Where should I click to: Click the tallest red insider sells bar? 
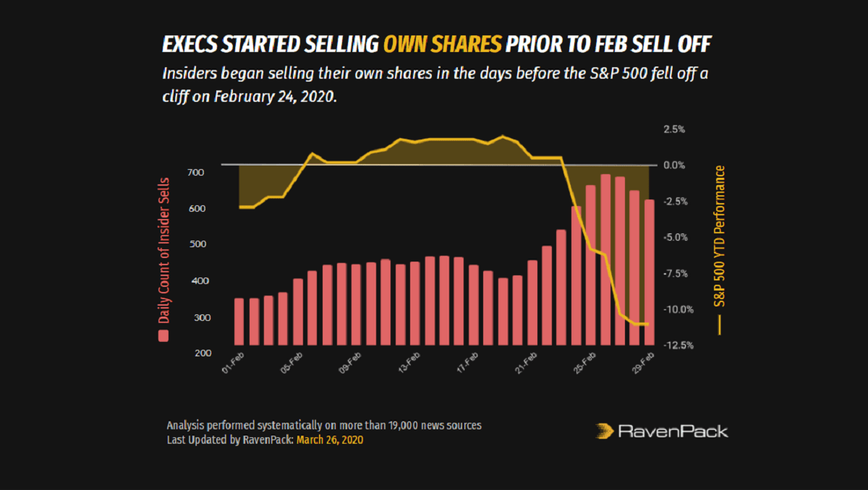click(605, 259)
